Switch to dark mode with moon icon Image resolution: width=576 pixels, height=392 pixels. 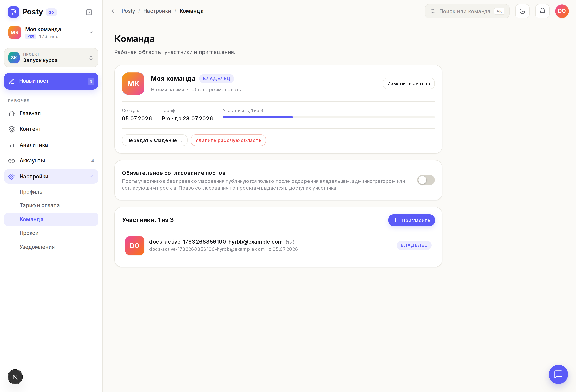[522, 11]
